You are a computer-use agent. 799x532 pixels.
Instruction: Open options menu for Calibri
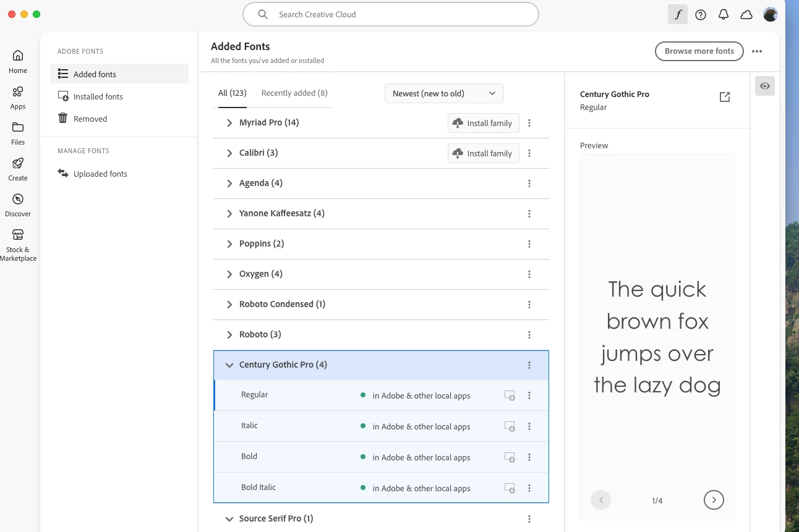(529, 153)
